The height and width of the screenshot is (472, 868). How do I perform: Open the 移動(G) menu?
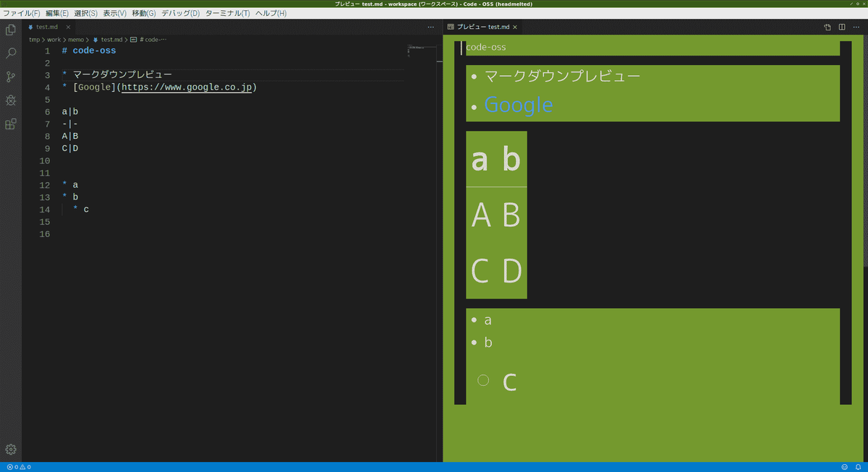(x=144, y=14)
